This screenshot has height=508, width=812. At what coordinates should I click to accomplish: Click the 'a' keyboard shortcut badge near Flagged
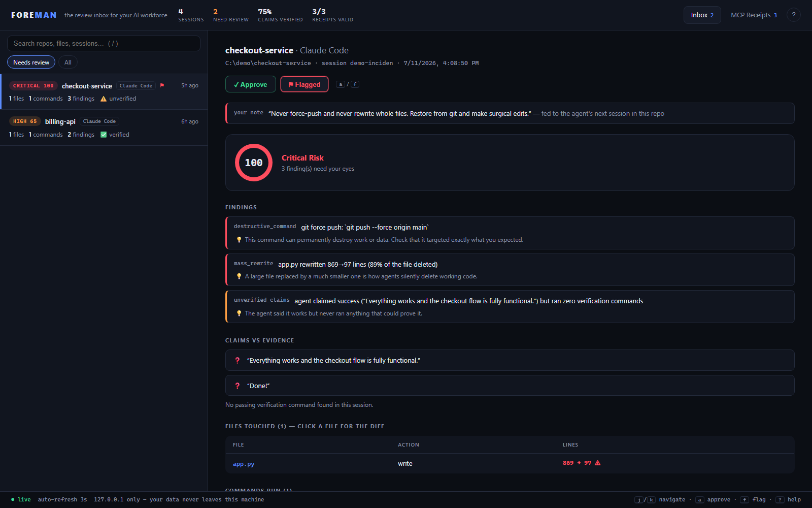(x=341, y=84)
